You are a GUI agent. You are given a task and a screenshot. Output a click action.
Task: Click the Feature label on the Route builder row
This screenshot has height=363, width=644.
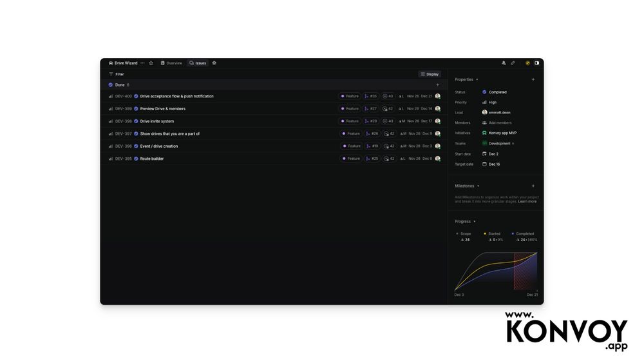(x=351, y=159)
